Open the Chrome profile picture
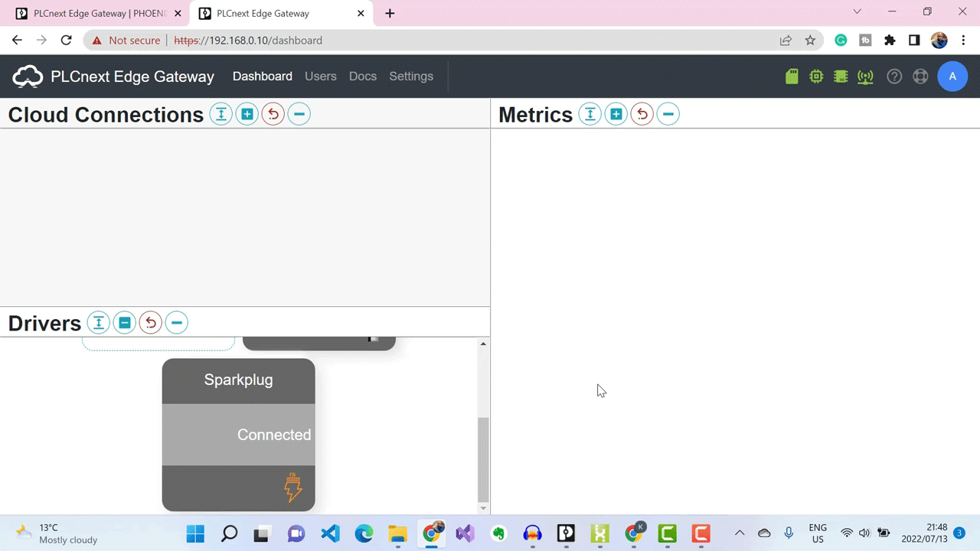 [939, 40]
